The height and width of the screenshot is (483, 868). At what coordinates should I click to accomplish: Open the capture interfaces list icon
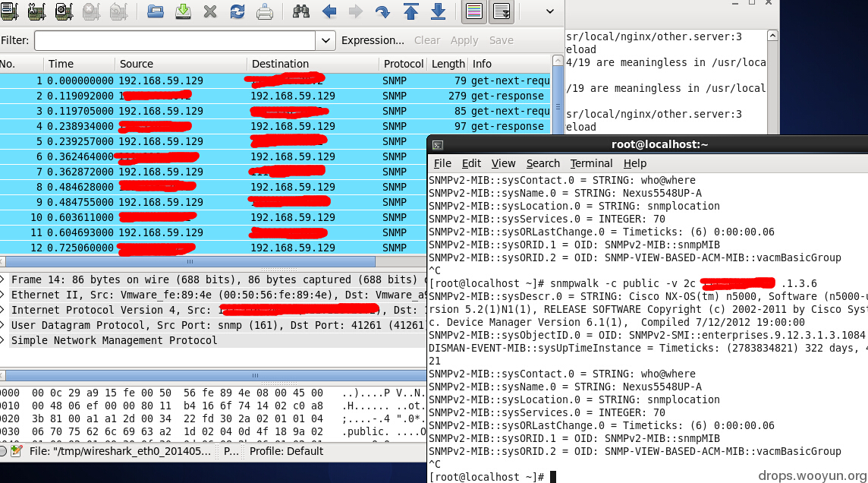click(x=9, y=11)
